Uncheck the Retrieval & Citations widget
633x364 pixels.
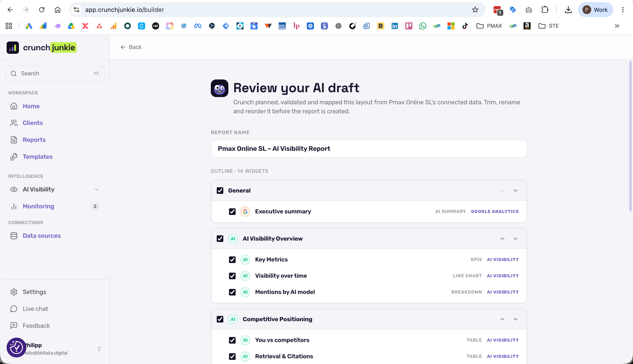232,356
